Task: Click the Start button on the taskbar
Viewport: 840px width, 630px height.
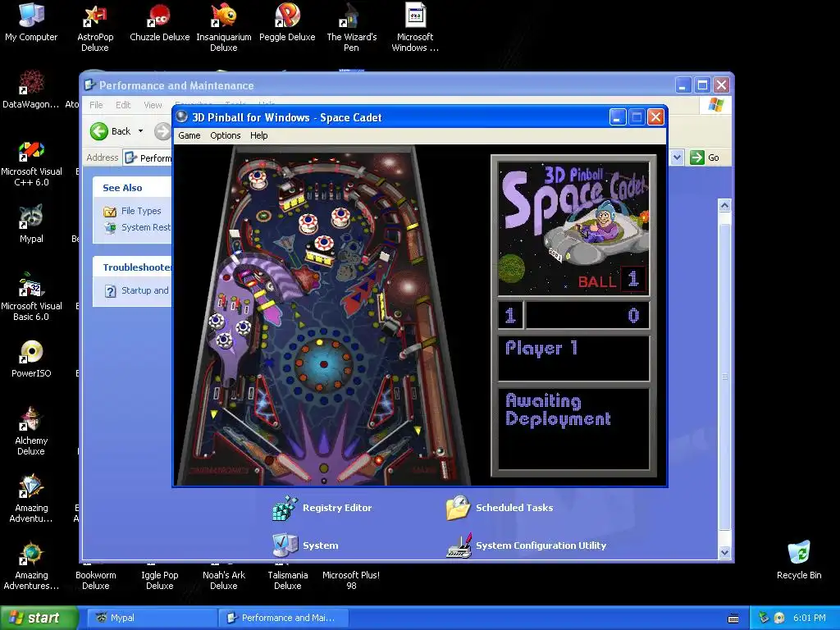Action: click(x=39, y=618)
